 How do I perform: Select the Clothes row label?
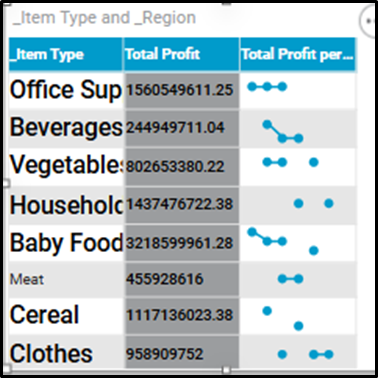point(51,353)
